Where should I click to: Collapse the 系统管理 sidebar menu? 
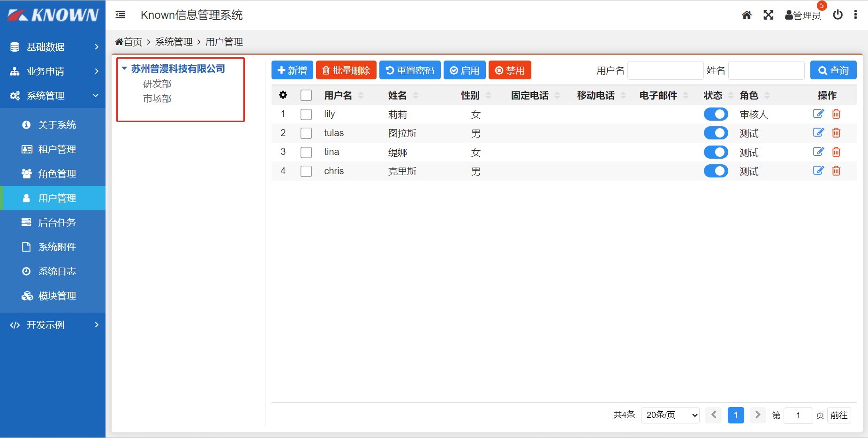(53, 96)
